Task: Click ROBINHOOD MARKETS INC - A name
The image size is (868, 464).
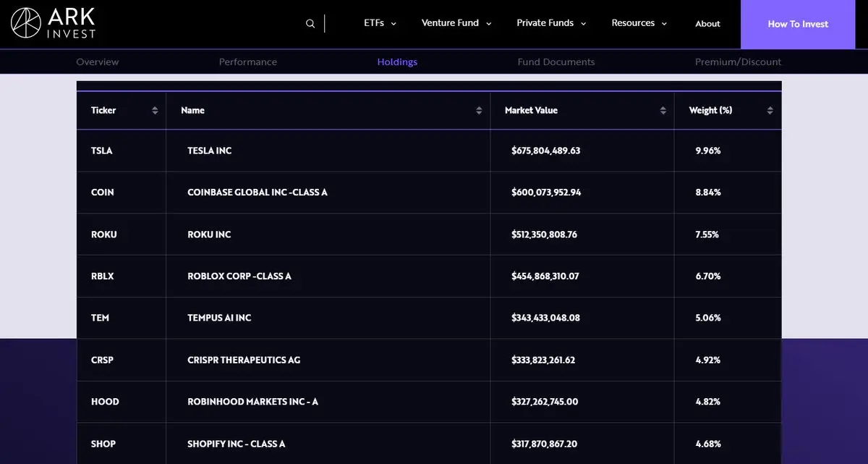Action: pyautogui.click(x=252, y=402)
